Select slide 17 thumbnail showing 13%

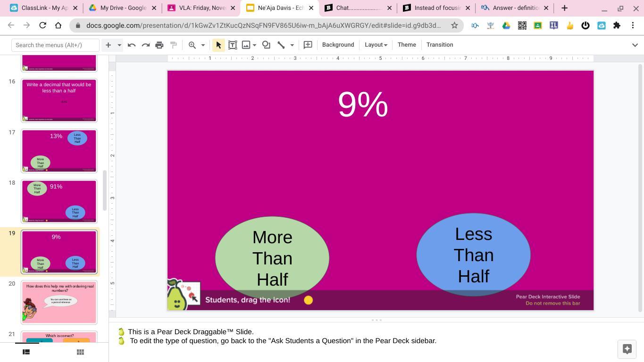pyautogui.click(x=59, y=151)
